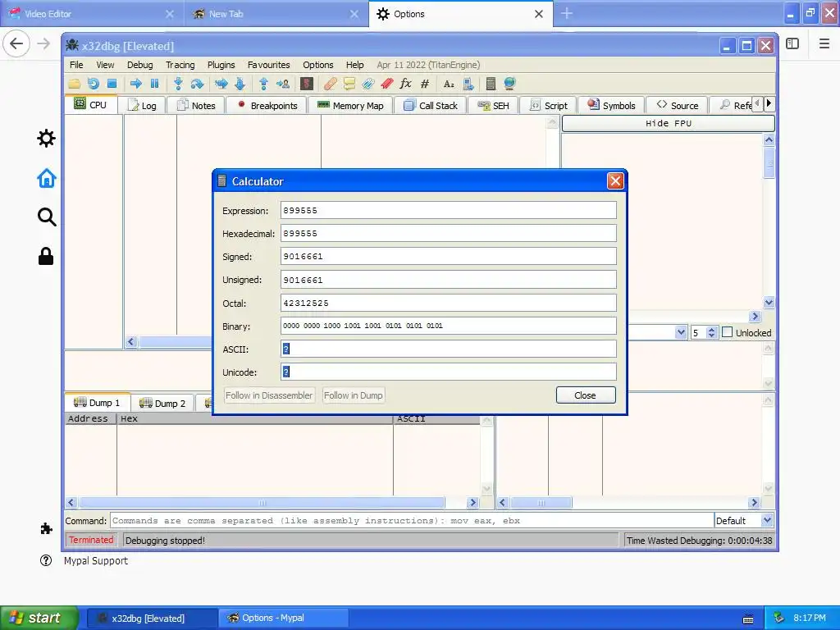840x630 pixels.
Task: Click the Hide FPU button
Action: click(668, 123)
